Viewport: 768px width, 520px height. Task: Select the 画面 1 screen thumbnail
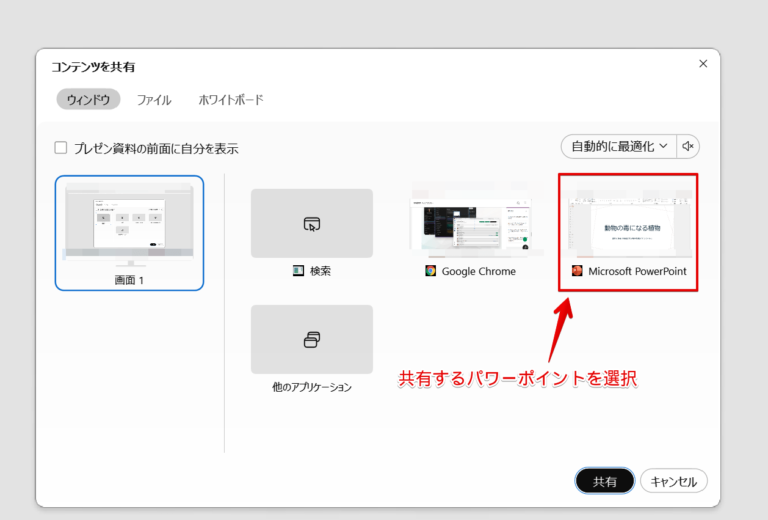pyautogui.click(x=129, y=233)
